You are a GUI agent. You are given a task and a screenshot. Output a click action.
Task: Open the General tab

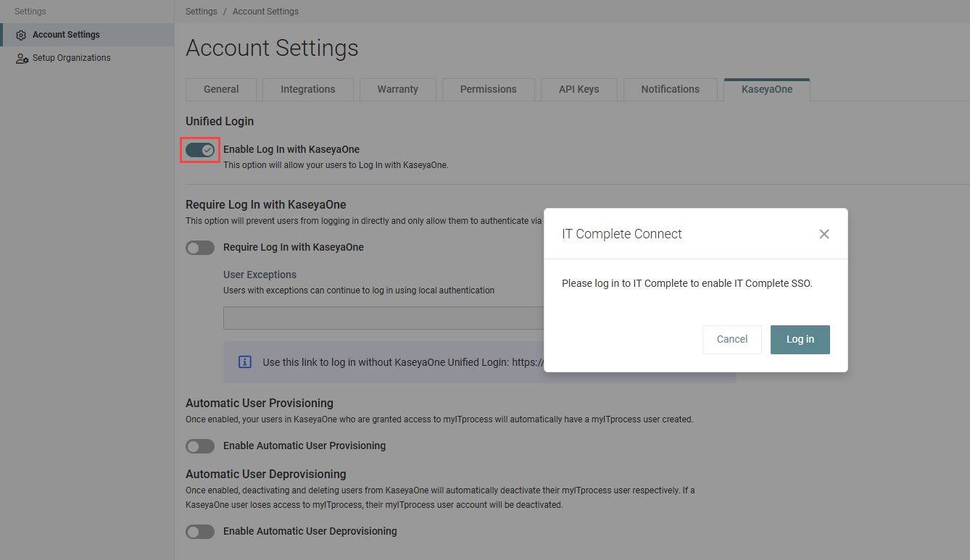[221, 90]
